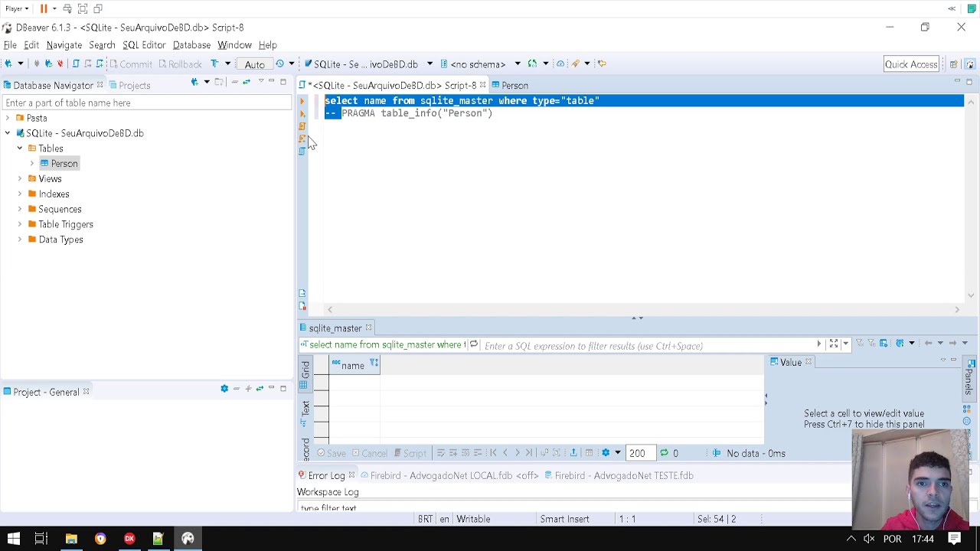The width and height of the screenshot is (980, 551).
Task: Select the Person table in navigator
Action: pyautogui.click(x=59, y=164)
